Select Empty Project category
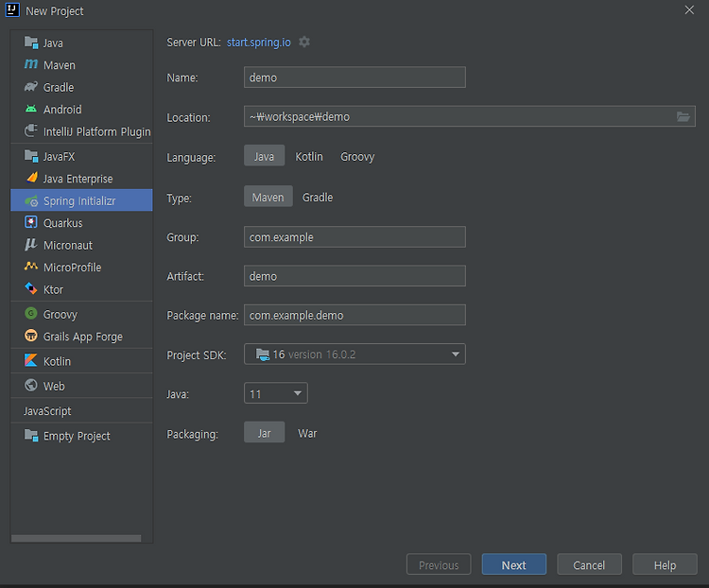Viewport: 709px width, 588px height. tap(81, 436)
